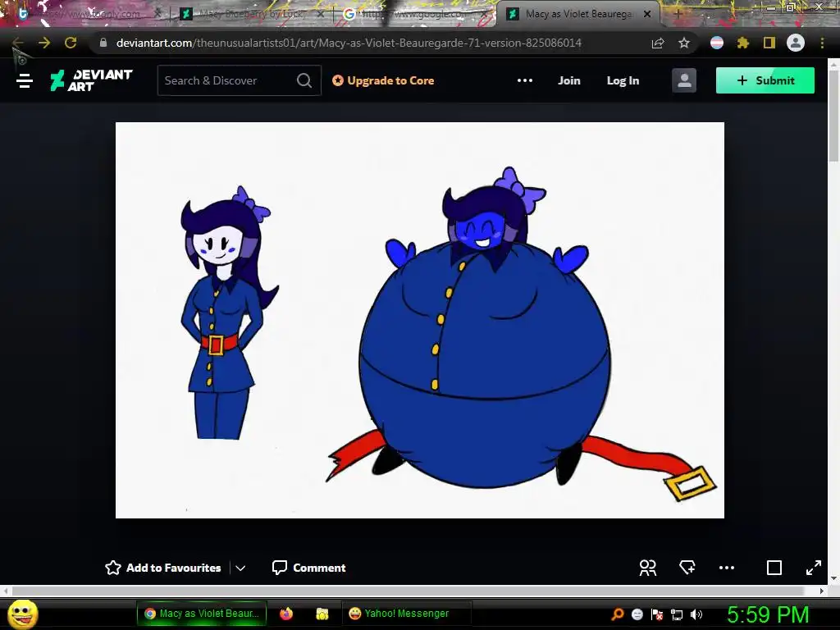Click the Log In link
The width and height of the screenshot is (840, 630).
click(x=623, y=80)
